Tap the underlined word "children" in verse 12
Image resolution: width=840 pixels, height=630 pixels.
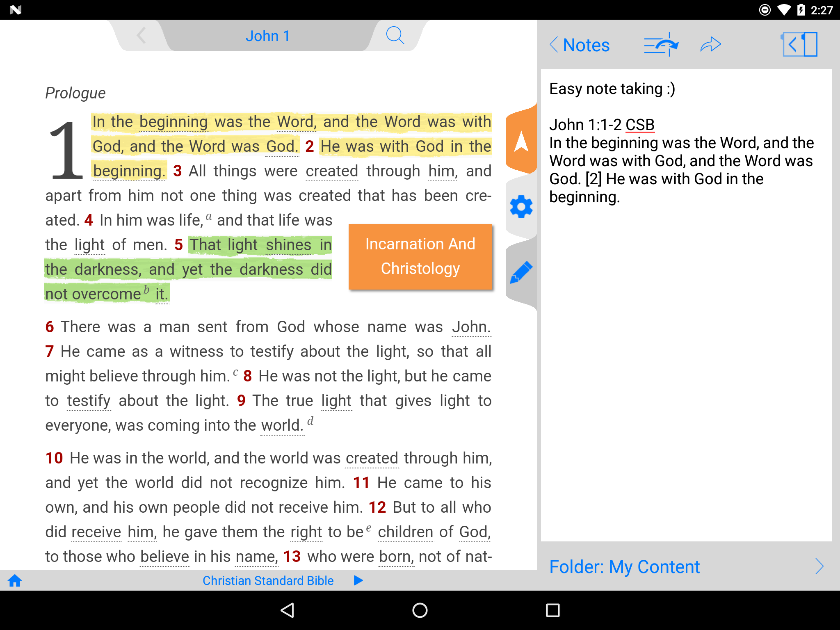pos(405,532)
